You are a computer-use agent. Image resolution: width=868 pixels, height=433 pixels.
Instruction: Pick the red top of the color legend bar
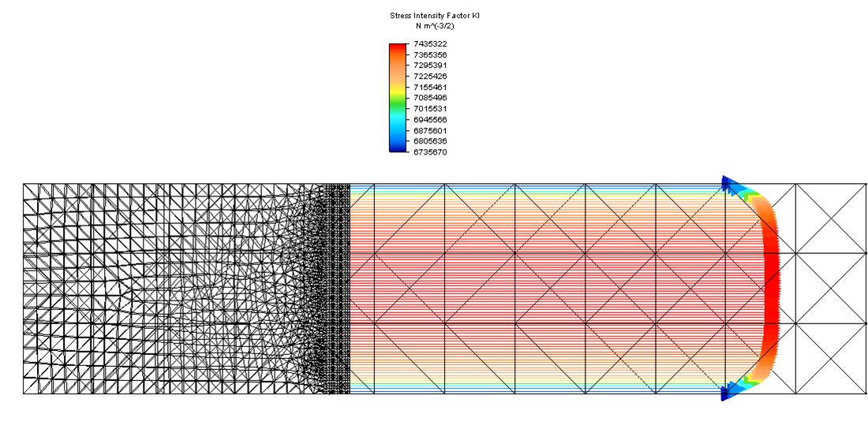(x=396, y=49)
